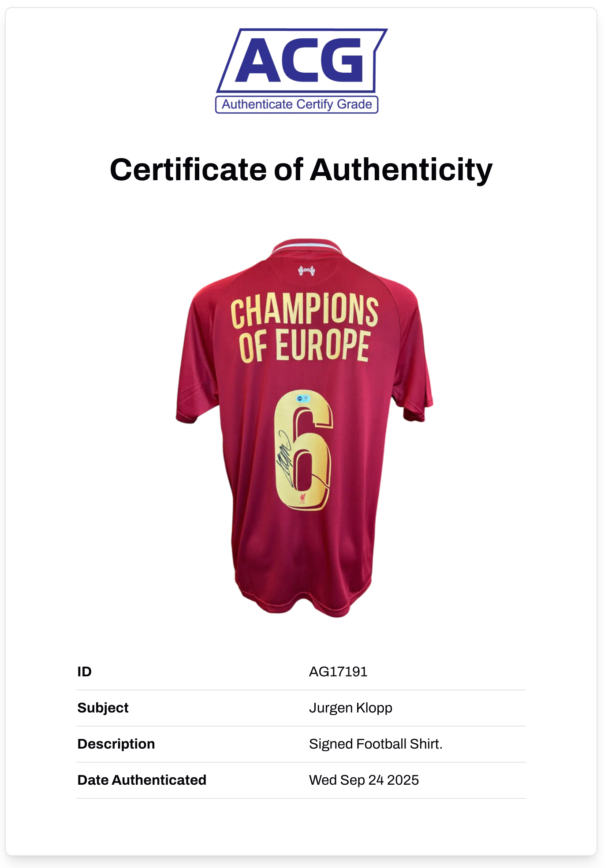Click the authentication hologram sticker on shirt
This screenshot has height=868, width=604.
point(303,398)
